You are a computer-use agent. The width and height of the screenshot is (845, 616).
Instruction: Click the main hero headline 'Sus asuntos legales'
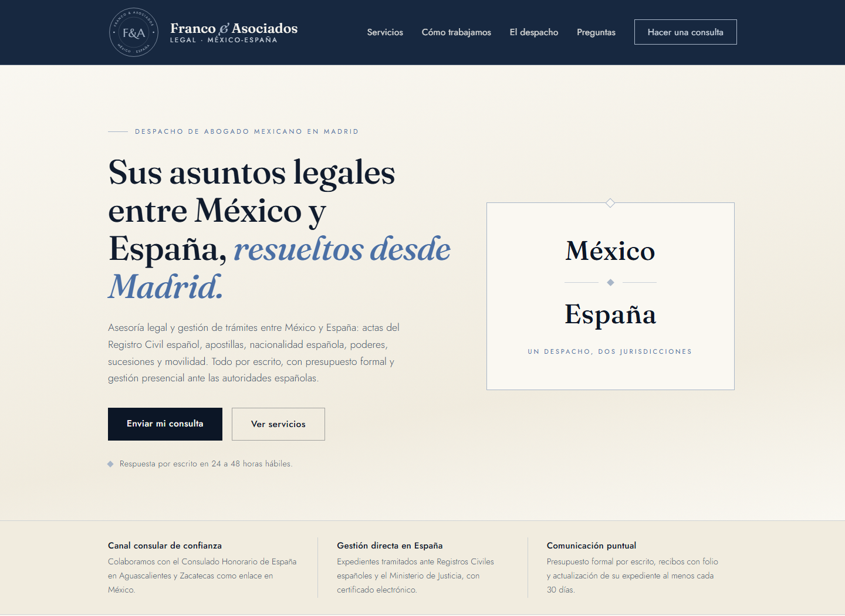coord(279,229)
